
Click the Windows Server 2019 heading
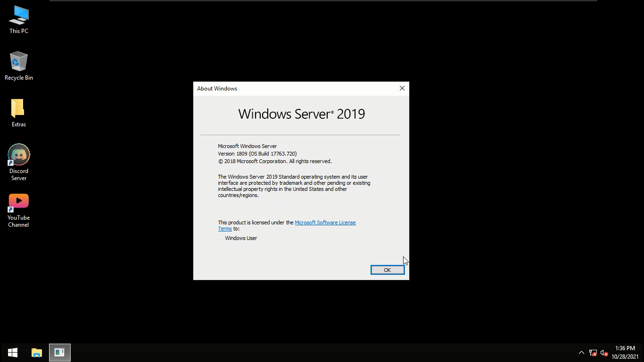coord(301,114)
